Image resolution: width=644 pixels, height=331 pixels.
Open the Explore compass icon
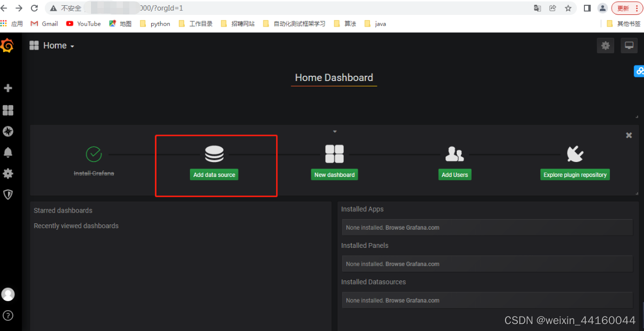click(x=8, y=132)
